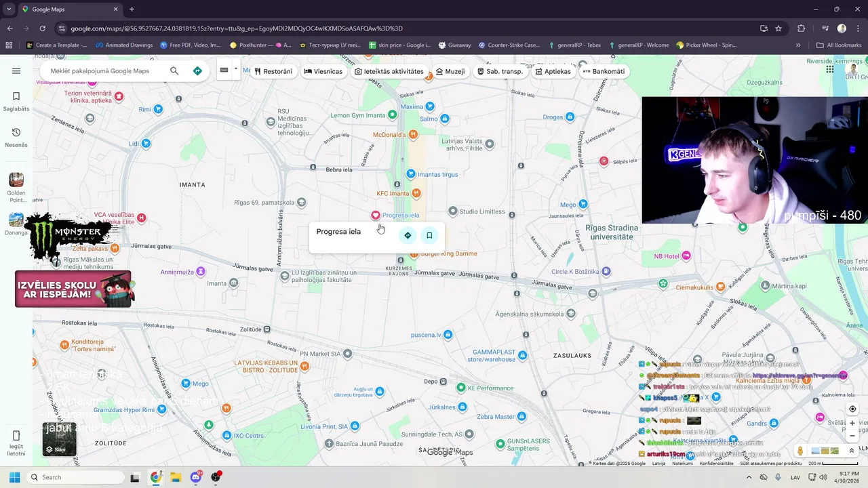Select the Aptiekas category chip
868x488 pixels.
click(553, 71)
